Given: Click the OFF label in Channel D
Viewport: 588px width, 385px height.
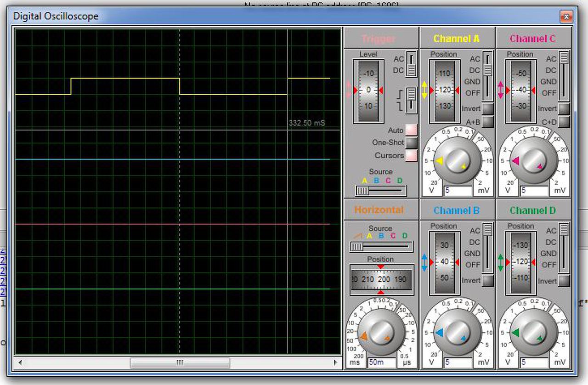Looking at the screenshot, I should tap(549, 265).
